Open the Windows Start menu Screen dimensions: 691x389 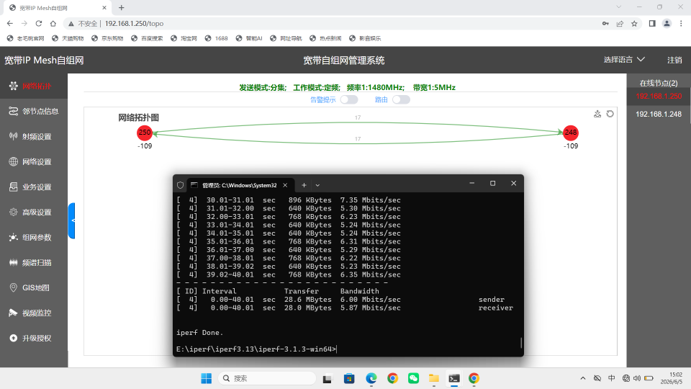point(206,378)
